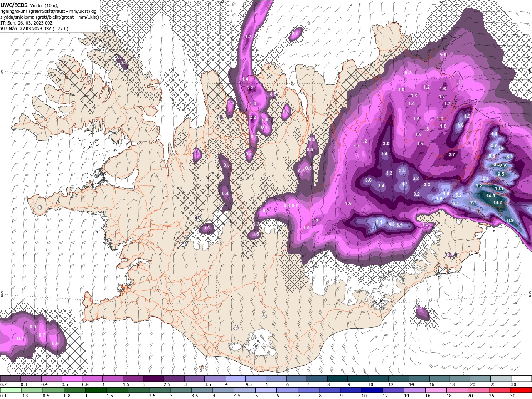Click the red rain legend swatch after 30
Screen dimensions: 532x399
point(521,390)
